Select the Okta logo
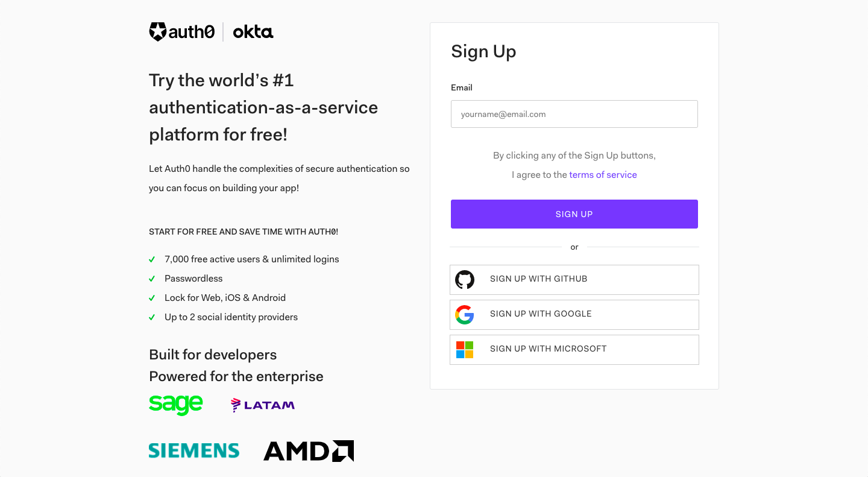Image resolution: width=868 pixels, height=477 pixels. [x=253, y=31]
